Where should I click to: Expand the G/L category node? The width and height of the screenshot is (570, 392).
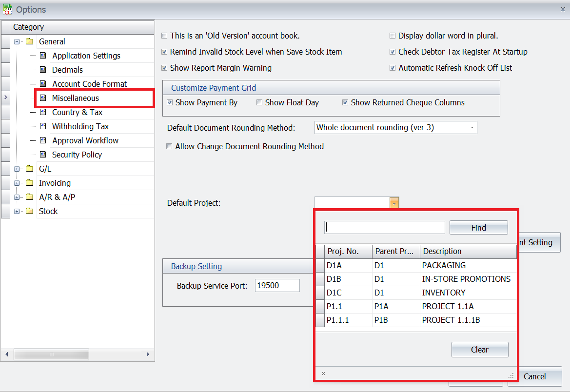tap(17, 169)
